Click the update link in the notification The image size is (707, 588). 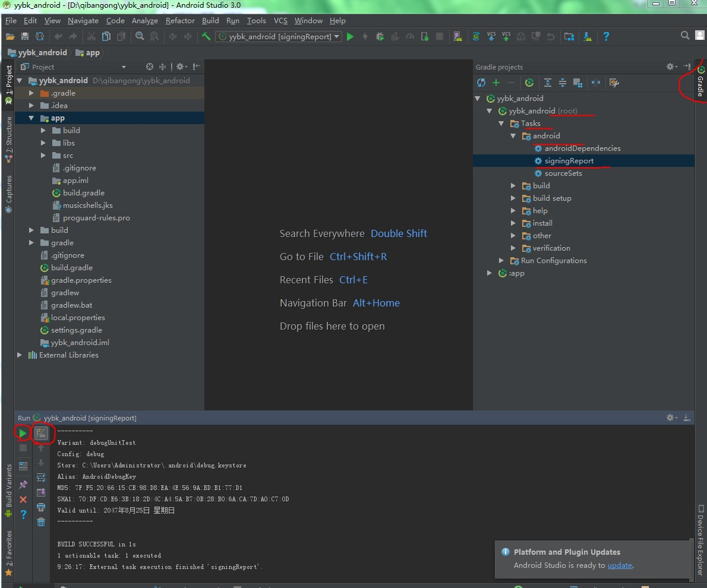tap(620, 565)
